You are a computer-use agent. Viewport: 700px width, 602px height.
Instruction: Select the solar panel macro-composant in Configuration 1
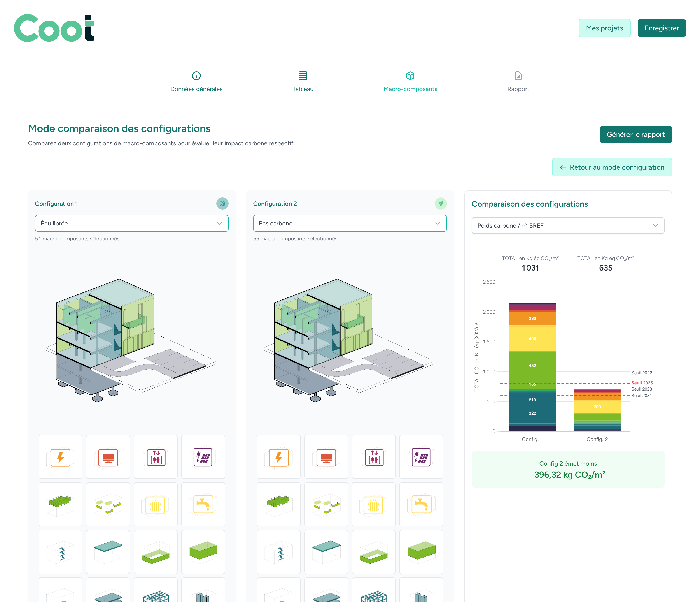(203, 457)
